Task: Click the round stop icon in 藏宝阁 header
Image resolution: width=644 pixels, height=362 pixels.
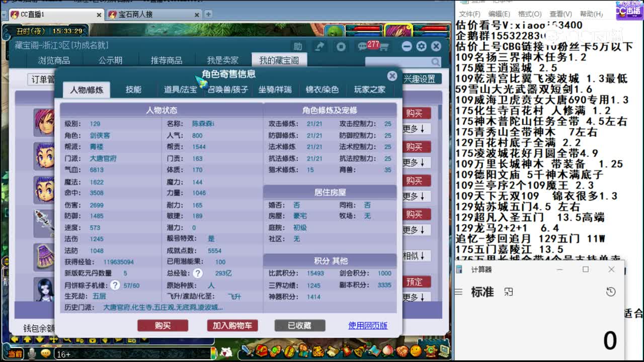Action: 341,46
